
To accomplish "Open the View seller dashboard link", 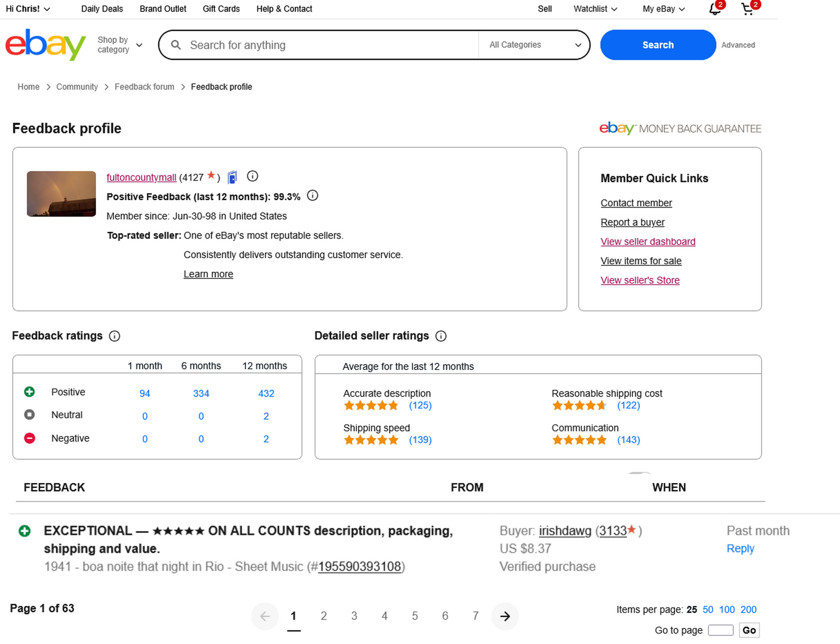I will coord(647,241).
